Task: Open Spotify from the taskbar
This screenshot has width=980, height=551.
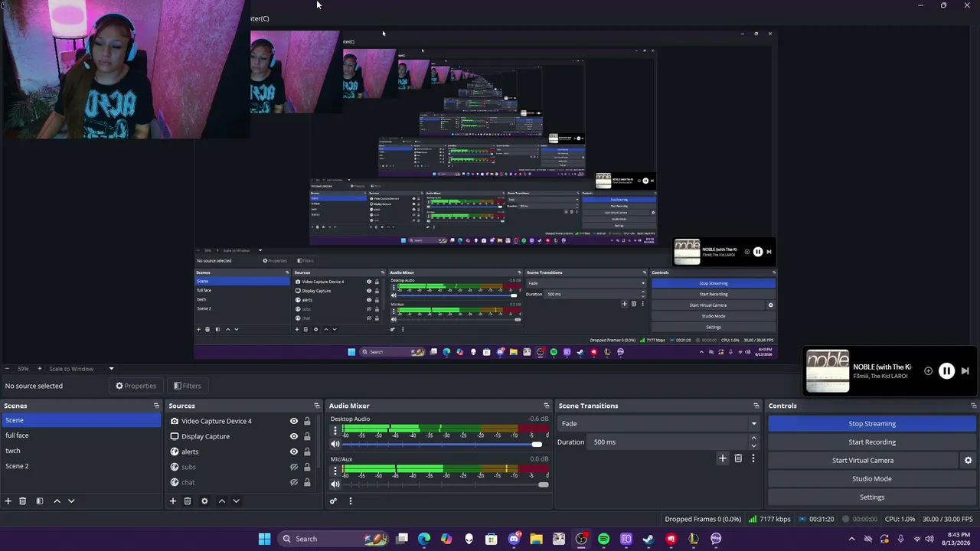Action: click(x=603, y=539)
